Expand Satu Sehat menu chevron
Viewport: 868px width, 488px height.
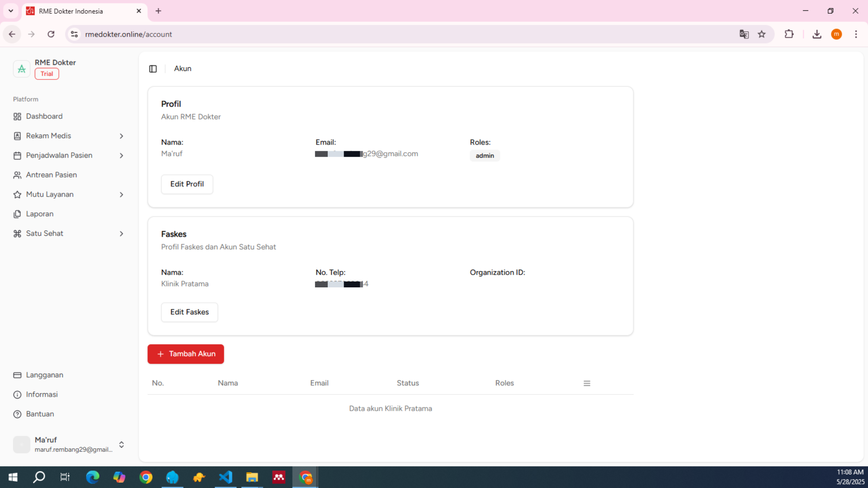click(x=121, y=234)
